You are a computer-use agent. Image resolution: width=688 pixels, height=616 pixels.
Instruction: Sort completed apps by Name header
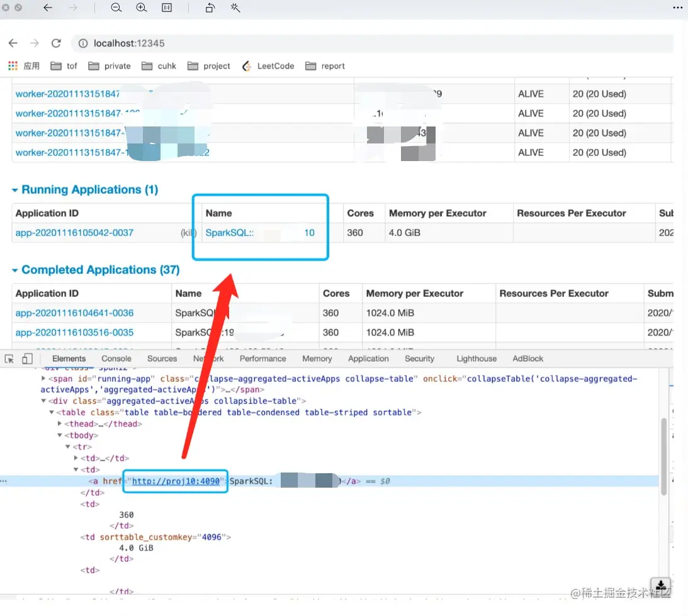click(x=188, y=293)
